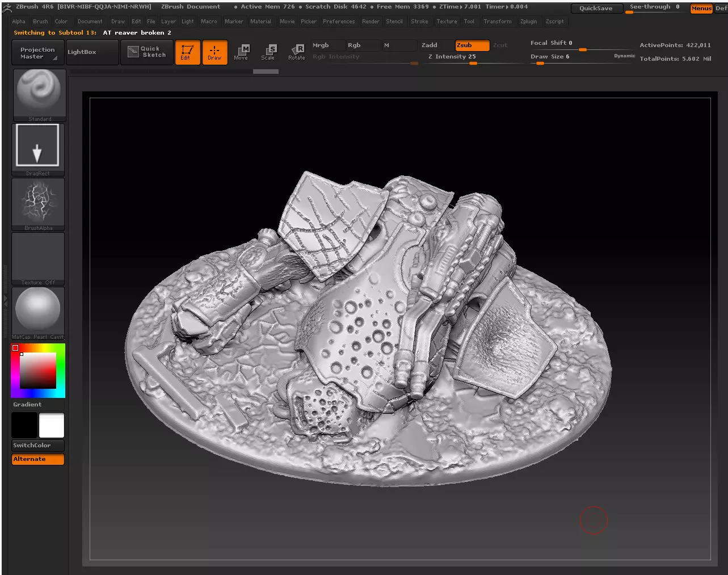Open the Zscript menu
The image size is (728, 575).
pyautogui.click(x=555, y=22)
